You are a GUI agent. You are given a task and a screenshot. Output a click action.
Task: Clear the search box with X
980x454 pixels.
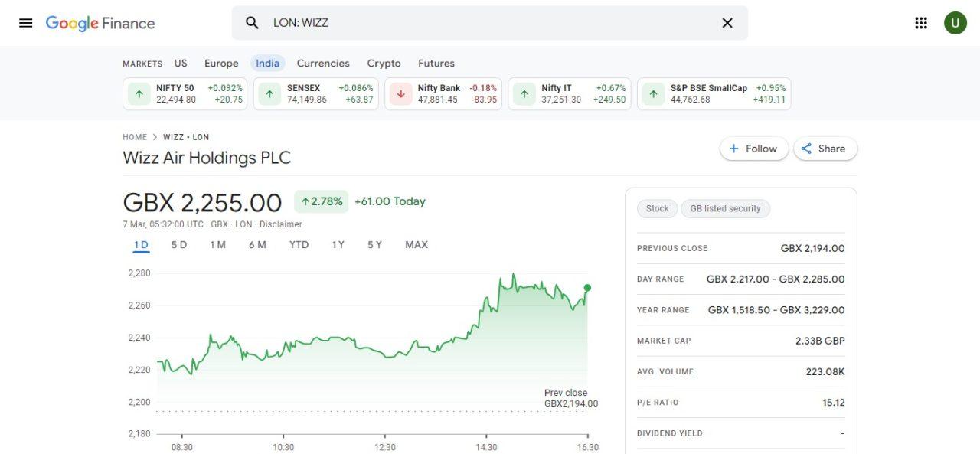(727, 23)
